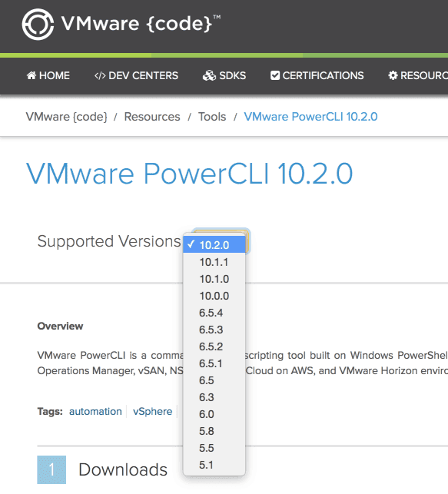The height and width of the screenshot is (494, 448).
Task: Open the HOME navigation item
Action: click(x=48, y=75)
